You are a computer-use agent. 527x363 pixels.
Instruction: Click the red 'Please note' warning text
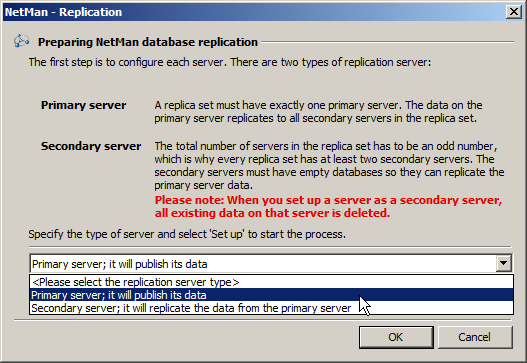pyautogui.click(x=328, y=206)
